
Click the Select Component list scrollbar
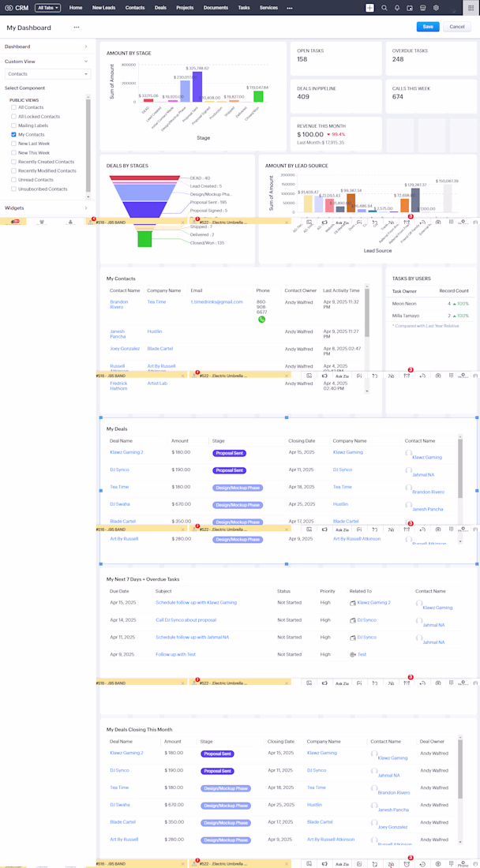88,146
